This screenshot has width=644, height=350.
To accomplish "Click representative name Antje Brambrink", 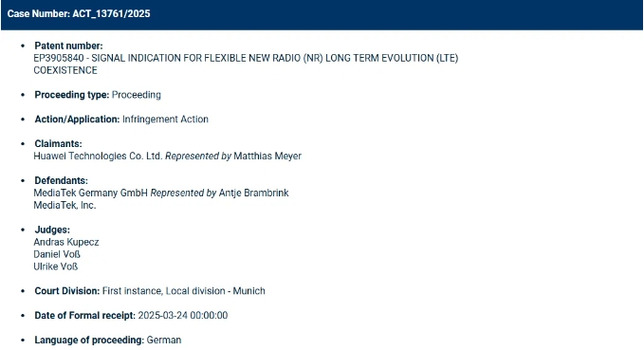I will coord(253,193).
